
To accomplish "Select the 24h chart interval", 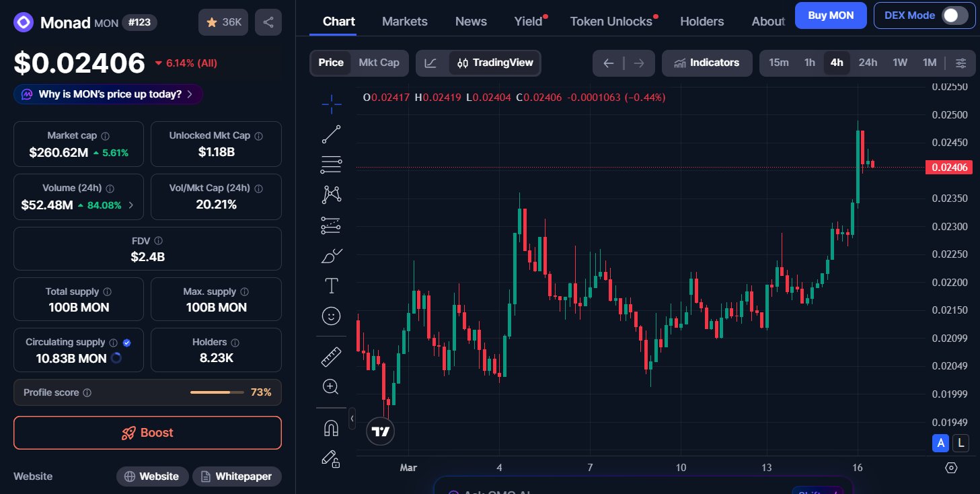I will pyautogui.click(x=868, y=63).
